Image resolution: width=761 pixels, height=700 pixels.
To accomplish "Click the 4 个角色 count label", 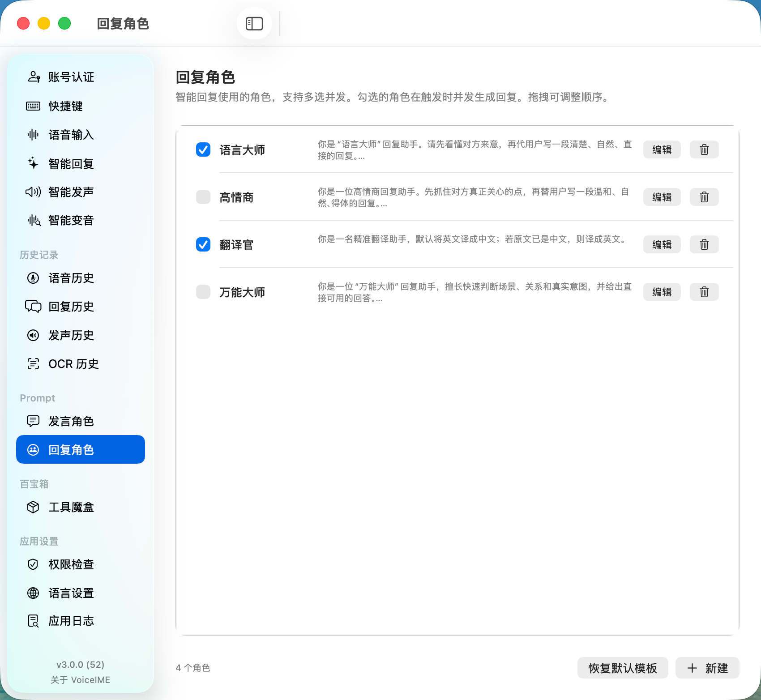I will 193,668.
